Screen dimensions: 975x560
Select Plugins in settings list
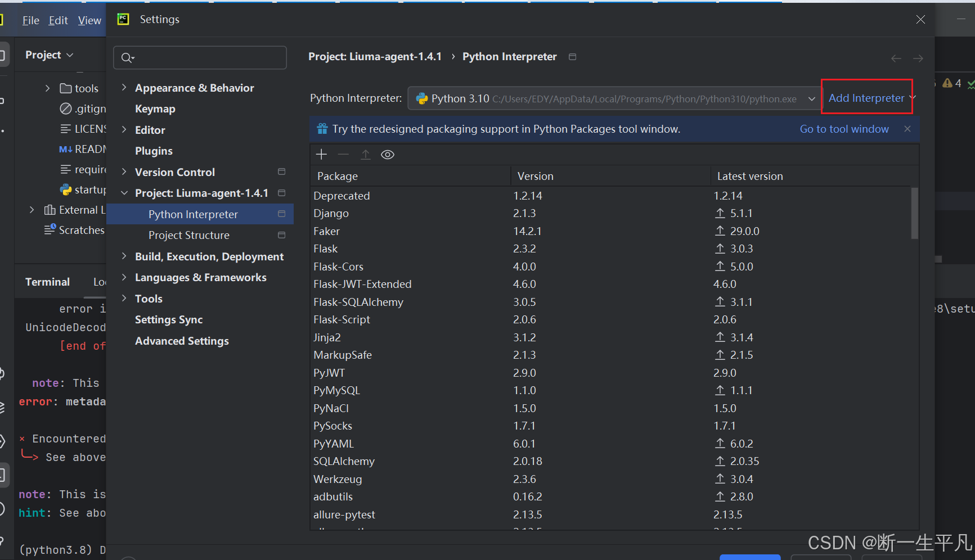[154, 151]
